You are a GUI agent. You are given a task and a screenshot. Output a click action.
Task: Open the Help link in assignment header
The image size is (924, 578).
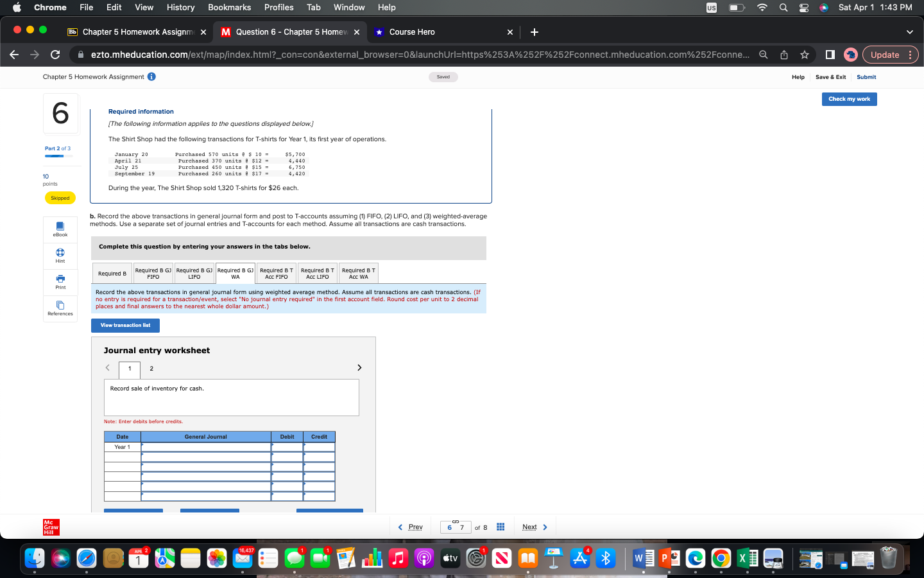click(798, 77)
